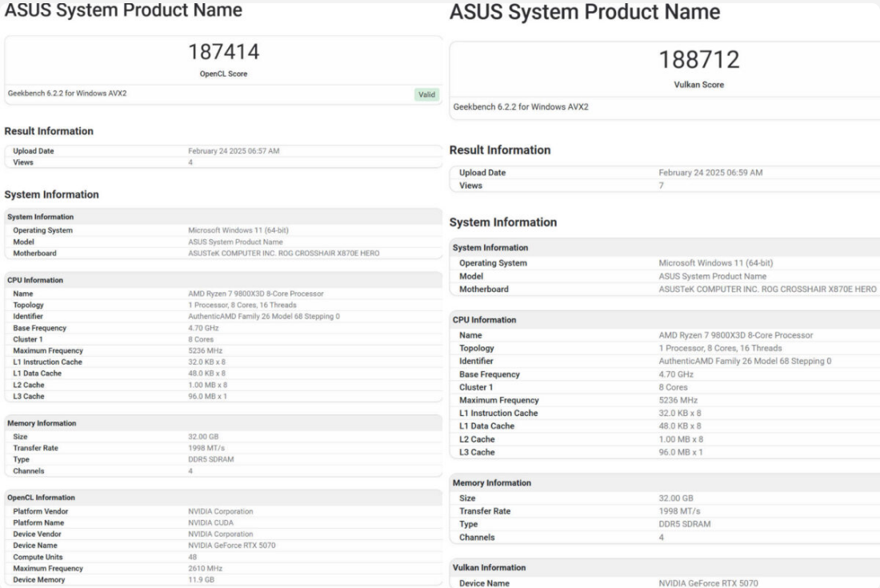Select '5236 MHz' on the Vulkan page
Viewport: 880px width, 588px height.
tap(678, 400)
